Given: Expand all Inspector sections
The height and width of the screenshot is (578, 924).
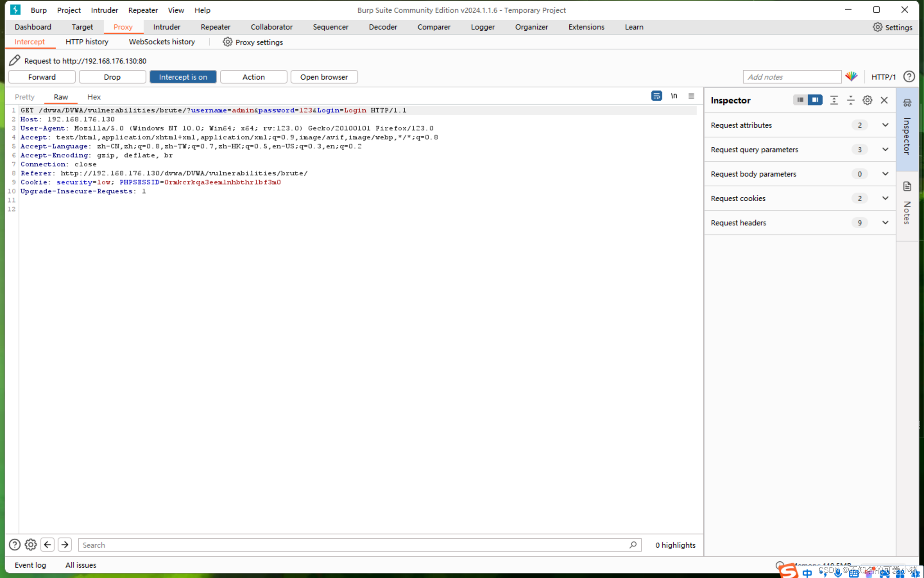Looking at the screenshot, I should coord(834,100).
